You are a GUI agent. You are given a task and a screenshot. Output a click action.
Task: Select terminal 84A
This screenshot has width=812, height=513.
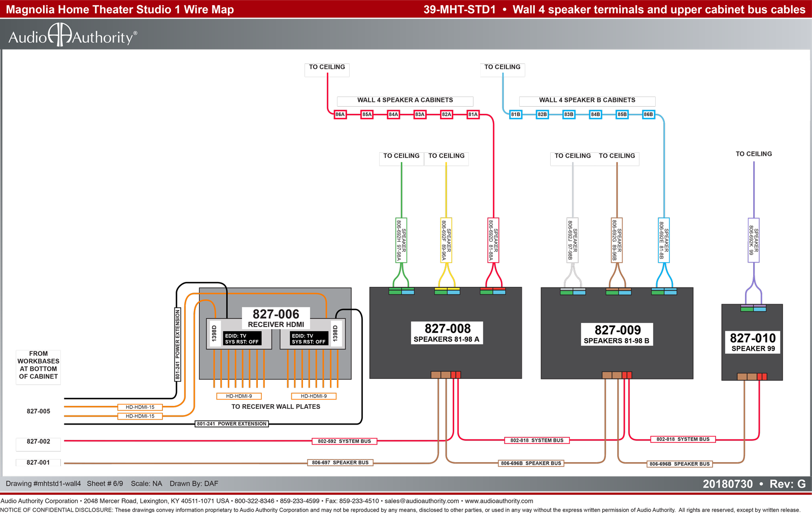pos(393,114)
